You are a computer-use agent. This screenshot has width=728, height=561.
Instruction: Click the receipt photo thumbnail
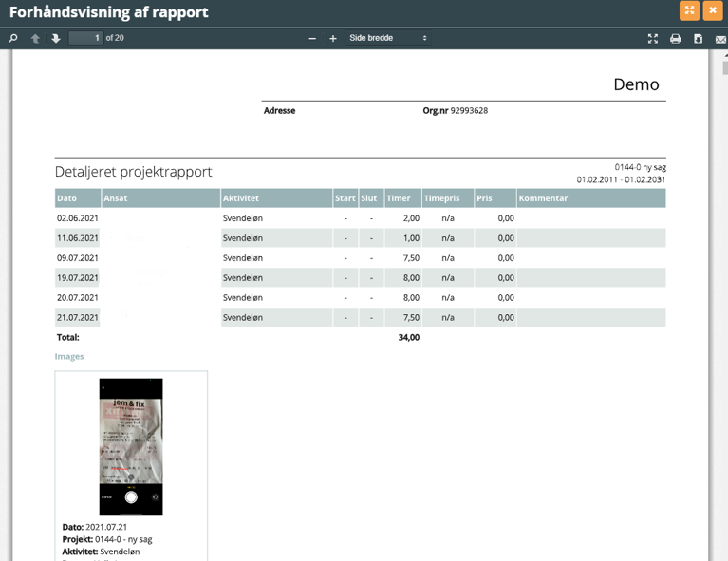pyautogui.click(x=131, y=446)
